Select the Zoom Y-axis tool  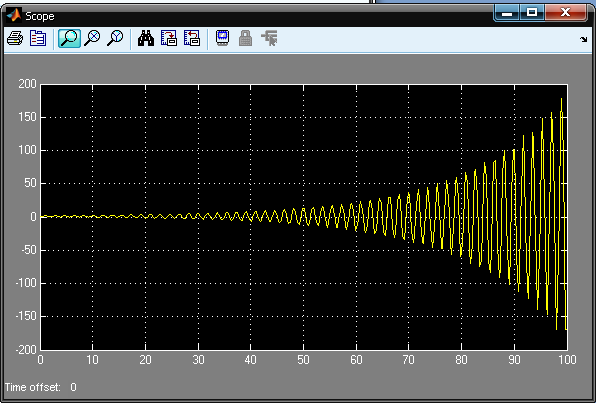click(x=115, y=38)
